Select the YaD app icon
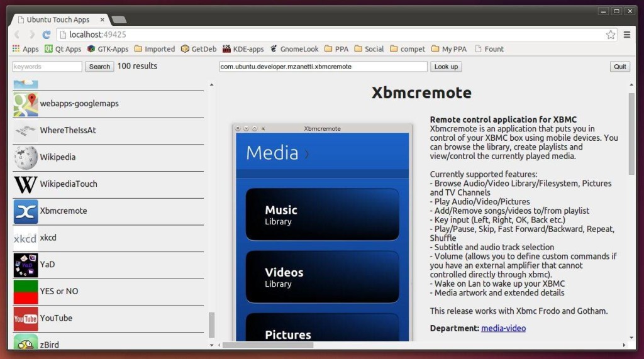Screen dimensions: 644x359 point(25,265)
